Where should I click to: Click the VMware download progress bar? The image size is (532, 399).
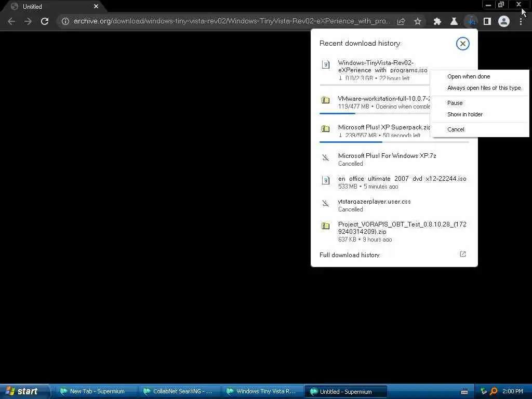(x=375, y=113)
